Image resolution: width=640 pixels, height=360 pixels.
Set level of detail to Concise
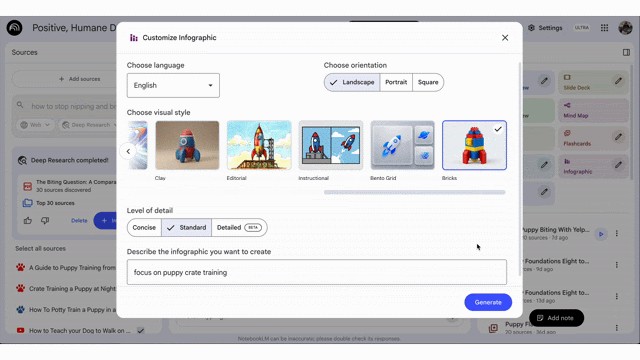(x=144, y=228)
